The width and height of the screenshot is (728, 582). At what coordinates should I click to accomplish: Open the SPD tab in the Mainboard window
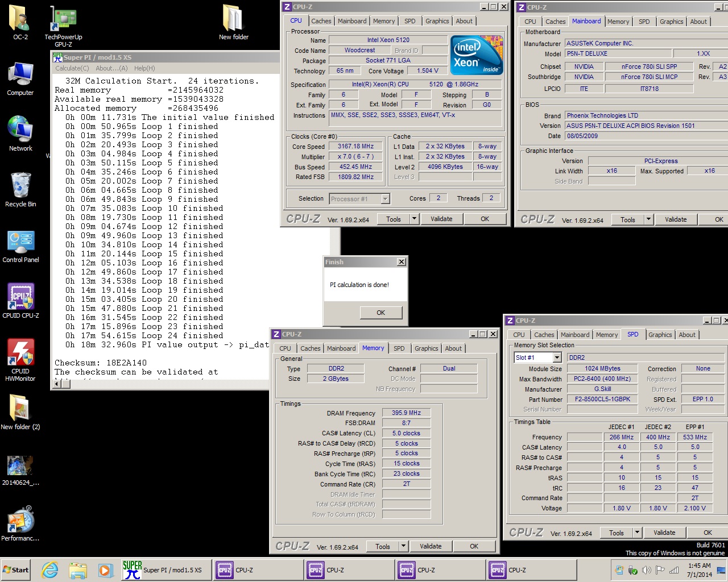click(644, 22)
